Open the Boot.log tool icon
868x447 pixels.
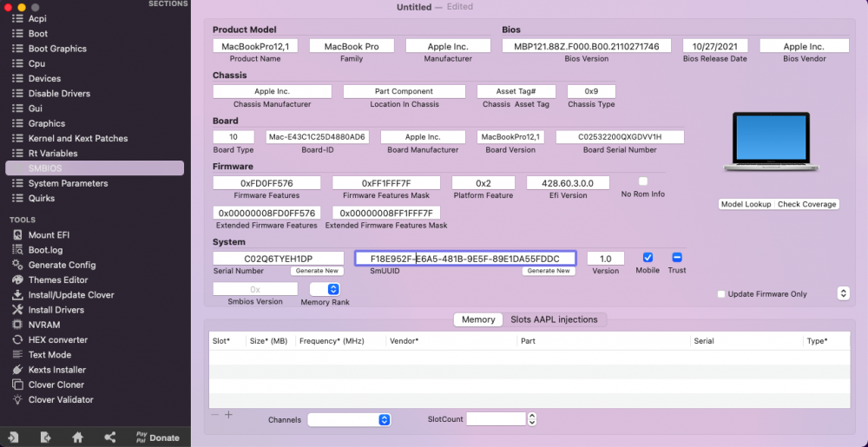tap(17, 250)
